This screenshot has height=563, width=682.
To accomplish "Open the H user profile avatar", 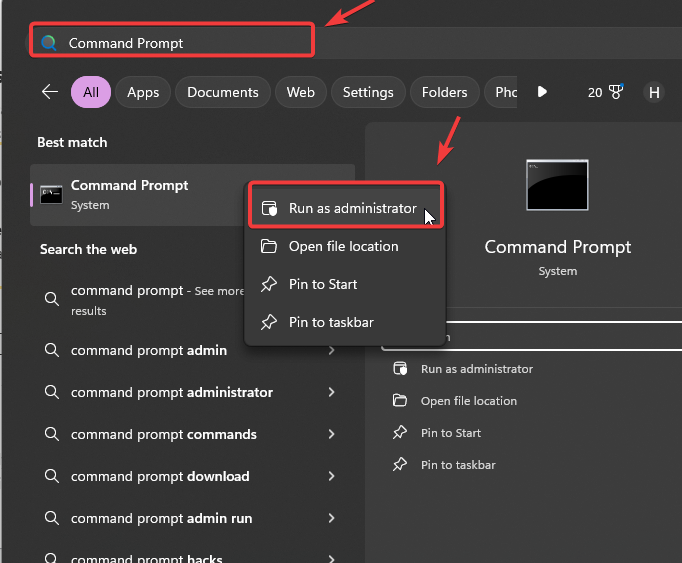I will pyautogui.click(x=654, y=92).
